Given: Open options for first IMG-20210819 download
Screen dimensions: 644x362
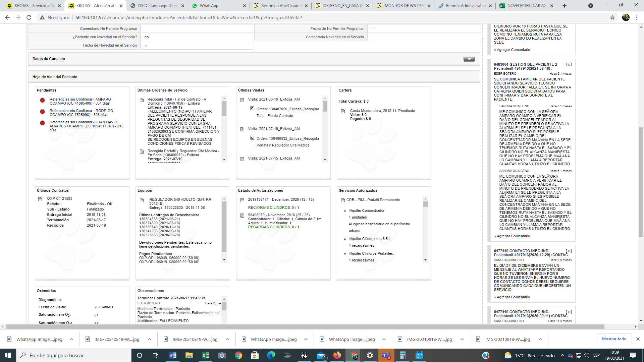Looking at the screenshot, I should [150, 339].
